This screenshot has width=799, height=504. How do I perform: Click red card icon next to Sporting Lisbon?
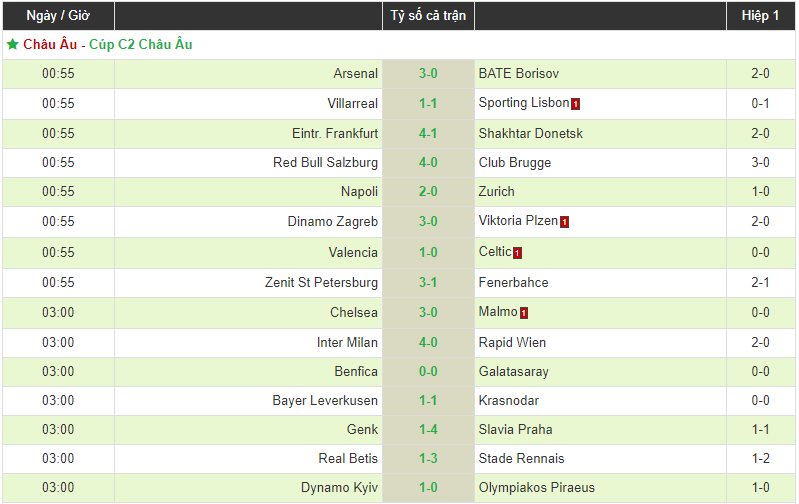[x=576, y=104]
